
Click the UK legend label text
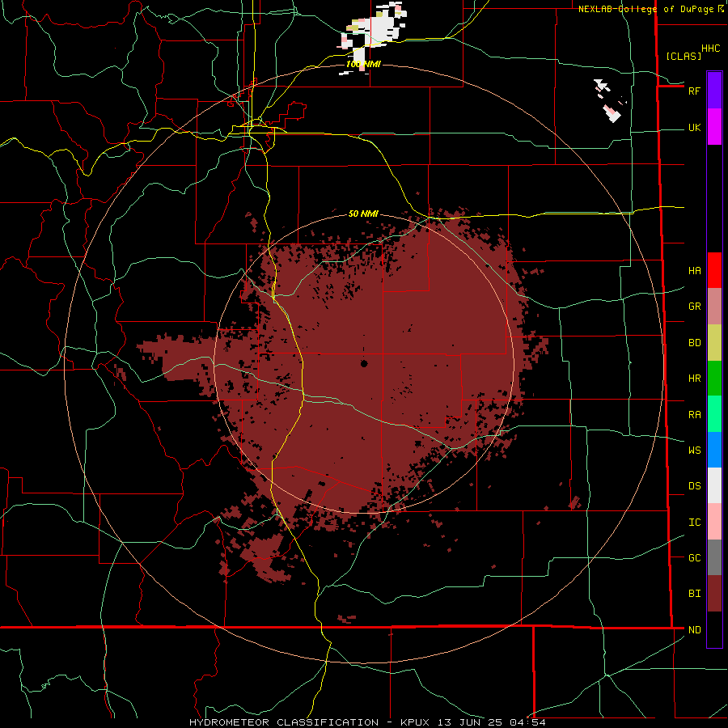pyautogui.click(x=694, y=128)
